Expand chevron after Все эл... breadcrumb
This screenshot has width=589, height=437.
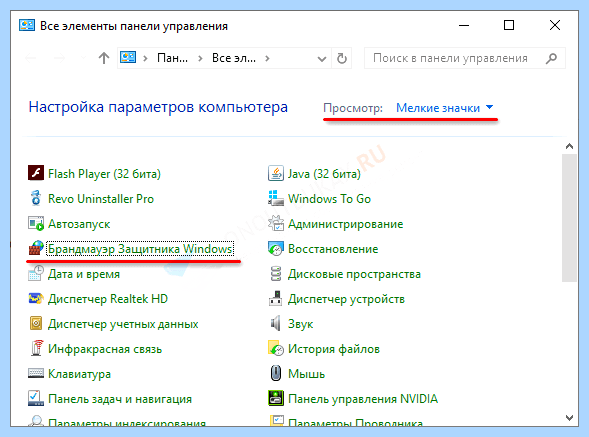coord(267,58)
